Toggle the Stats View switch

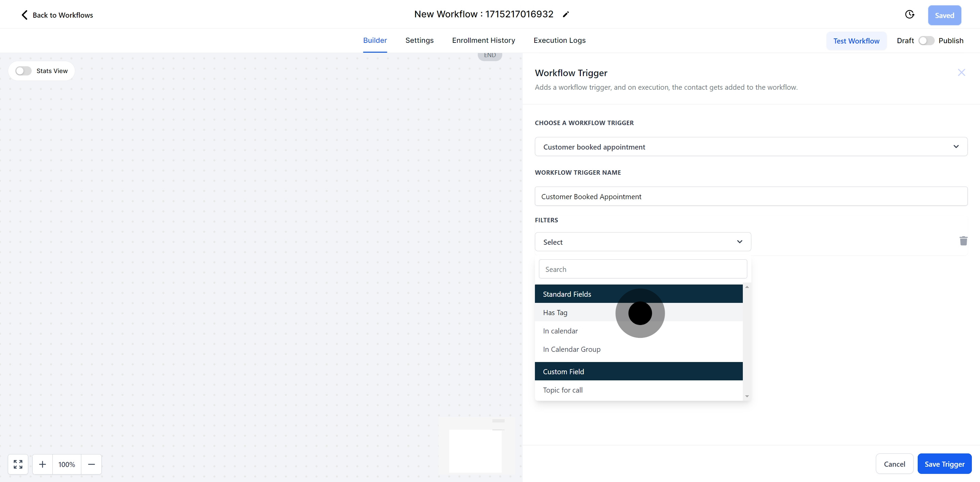coord(23,71)
